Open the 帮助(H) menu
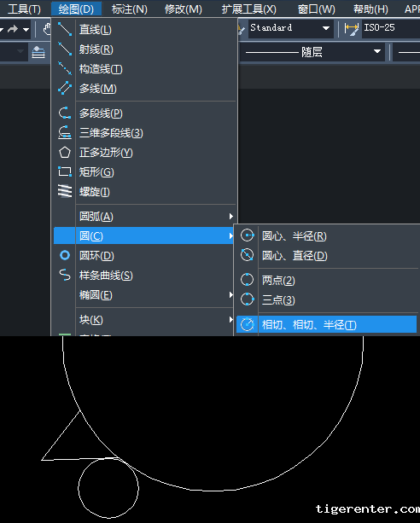Image resolution: width=420 pixels, height=523 pixels. (370, 9)
